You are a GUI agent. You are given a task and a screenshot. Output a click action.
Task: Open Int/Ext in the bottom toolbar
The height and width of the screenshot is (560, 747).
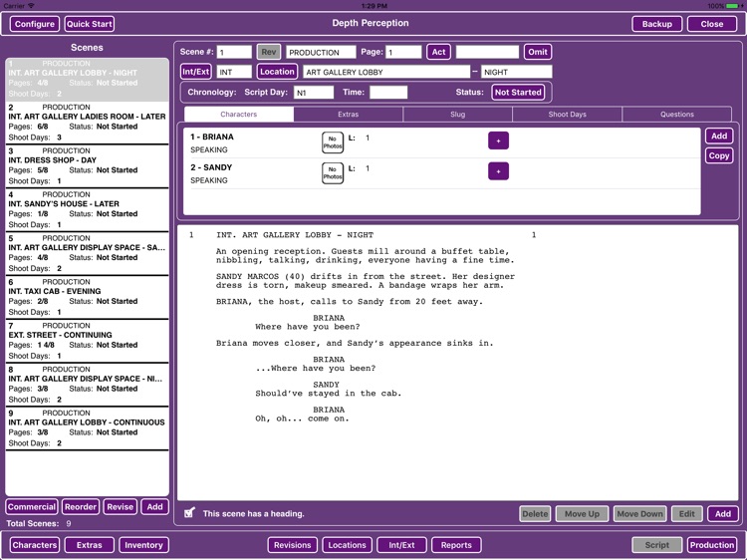click(x=401, y=545)
